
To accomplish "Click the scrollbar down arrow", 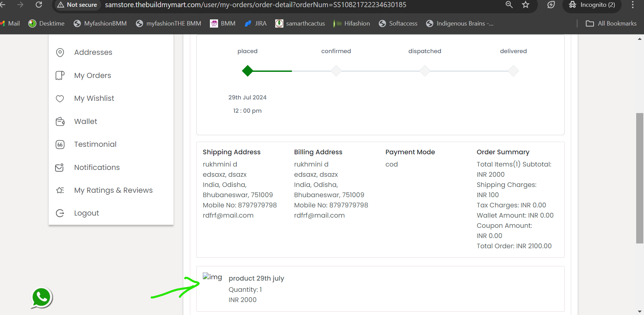I will [640, 312].
